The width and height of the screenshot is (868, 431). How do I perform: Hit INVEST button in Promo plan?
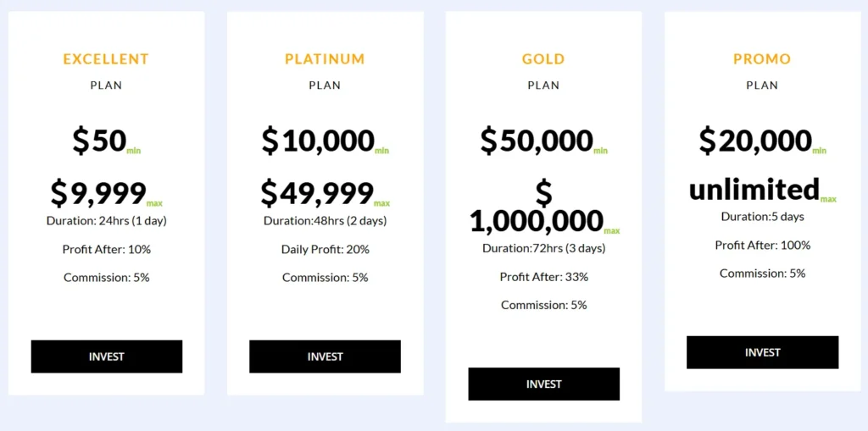[762, 352]
